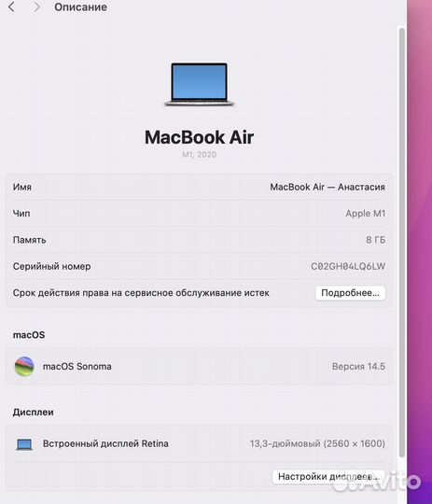Viewport: 432px width, 504px height.
Task: Click the Память row label
Action: [29, 240]
